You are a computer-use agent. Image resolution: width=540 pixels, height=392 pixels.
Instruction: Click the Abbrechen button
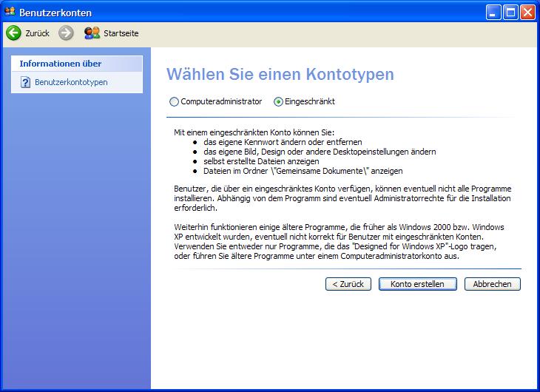coord(493,284)
